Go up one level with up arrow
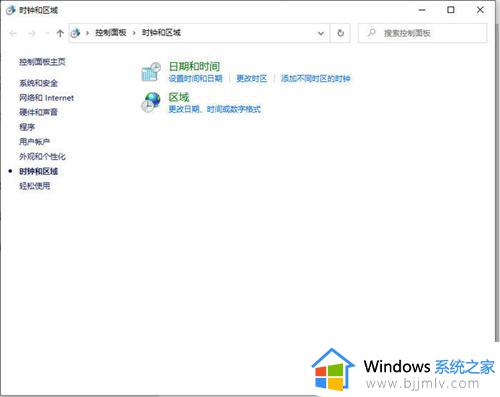The image size is (500, 397). [60, 33]
